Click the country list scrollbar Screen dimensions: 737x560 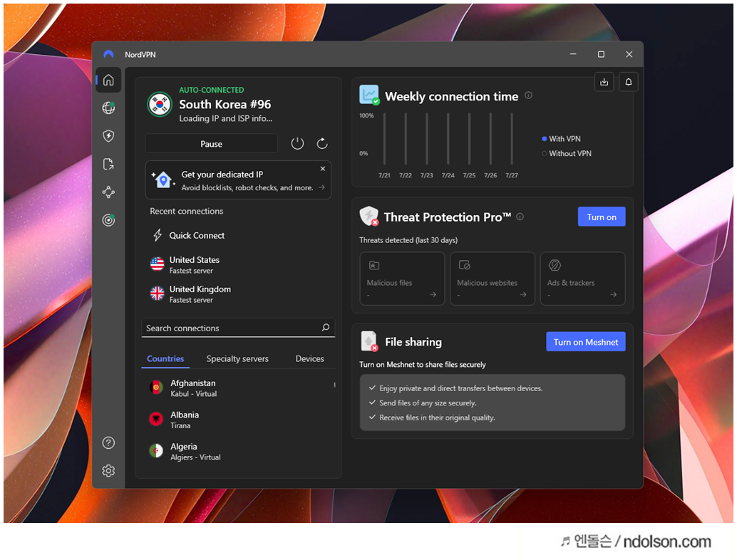335,385
